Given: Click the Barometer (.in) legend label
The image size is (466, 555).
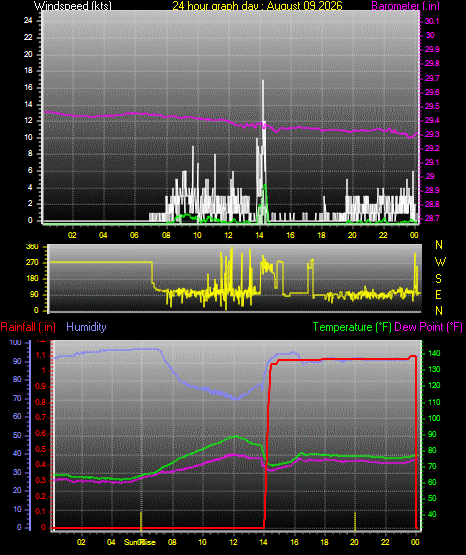Looking at the screenshot, I should click(405, 6).
